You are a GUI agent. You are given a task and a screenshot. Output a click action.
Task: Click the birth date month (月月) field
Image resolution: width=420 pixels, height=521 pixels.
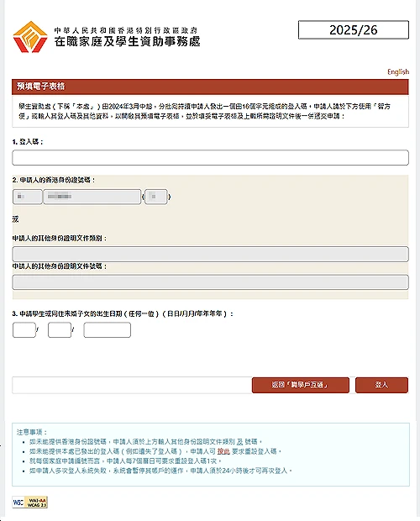[x=60, y=330]
